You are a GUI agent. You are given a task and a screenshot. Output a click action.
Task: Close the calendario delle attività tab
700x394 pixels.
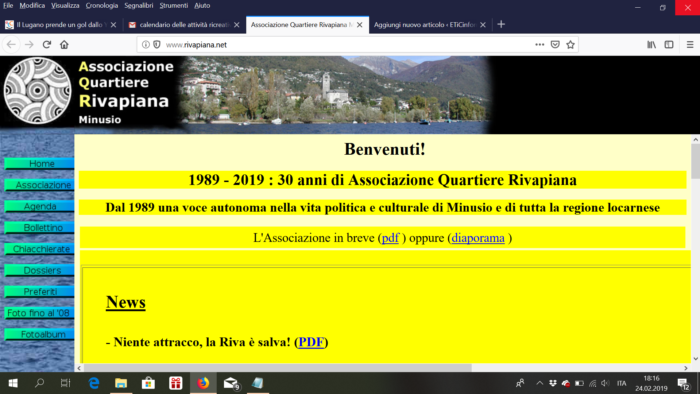point(237,25)
